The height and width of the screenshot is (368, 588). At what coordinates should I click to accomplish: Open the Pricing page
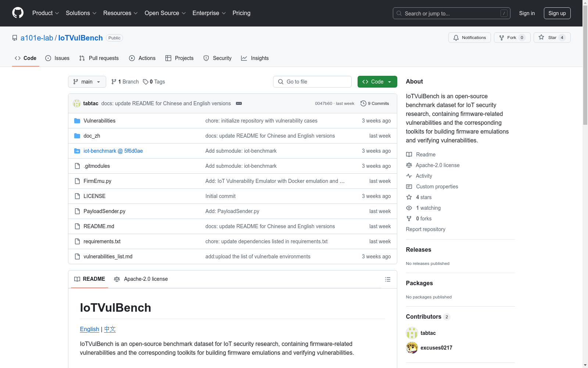tap(241, 13)
